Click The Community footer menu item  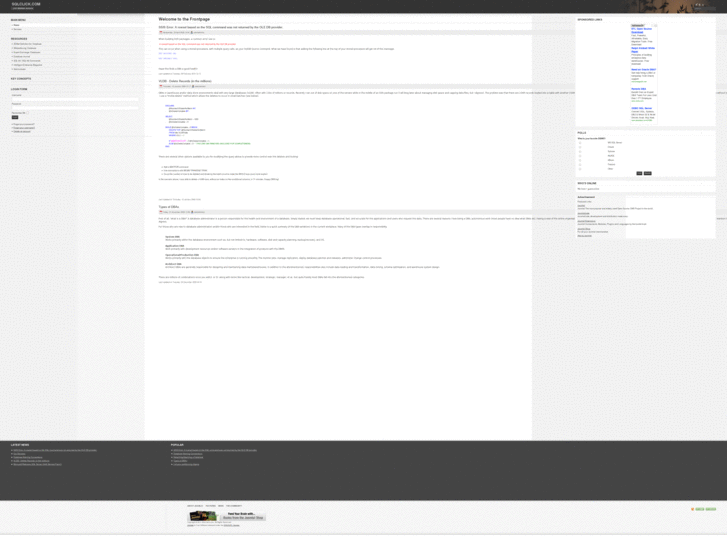(234, 506)
